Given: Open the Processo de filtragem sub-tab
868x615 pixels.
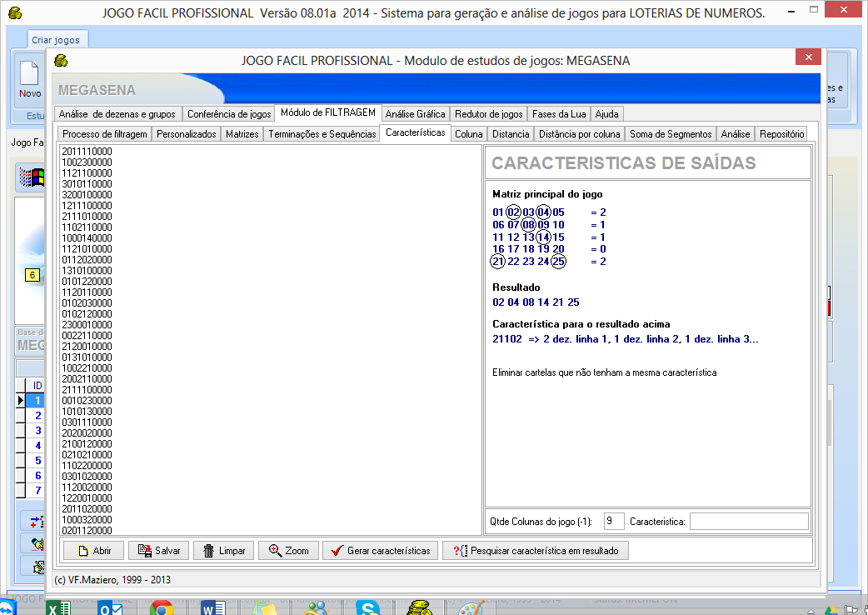Looking at the screenshot, I should pos(105,134).
